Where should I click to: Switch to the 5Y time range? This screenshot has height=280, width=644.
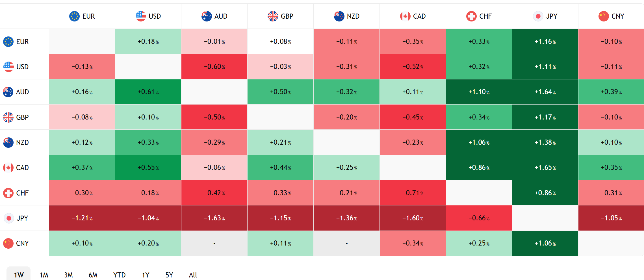point(169,275)
